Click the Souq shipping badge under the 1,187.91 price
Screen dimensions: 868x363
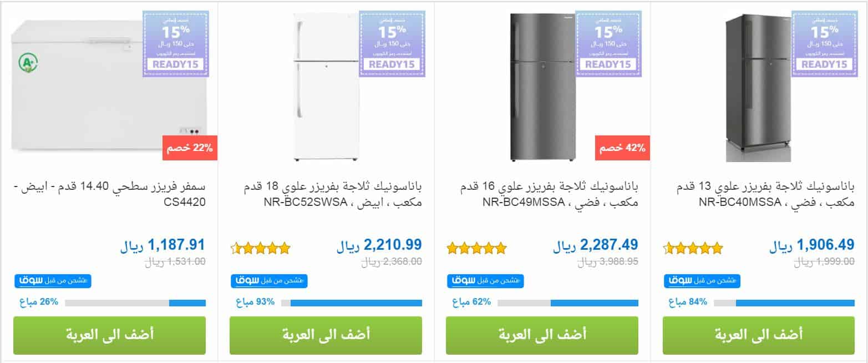click(53, 281)
